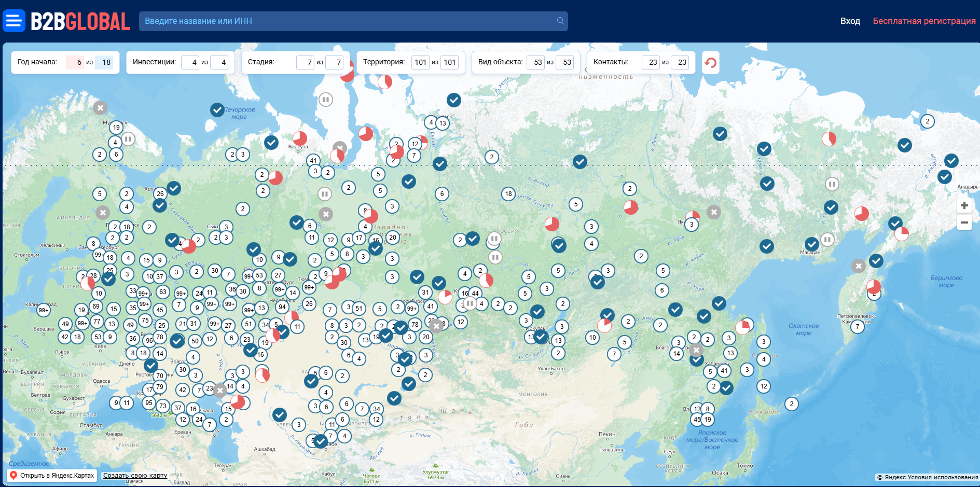Open the cluster marker numbered 94
Viewport: 980px width, 487px height.
(x=282, y=307)
